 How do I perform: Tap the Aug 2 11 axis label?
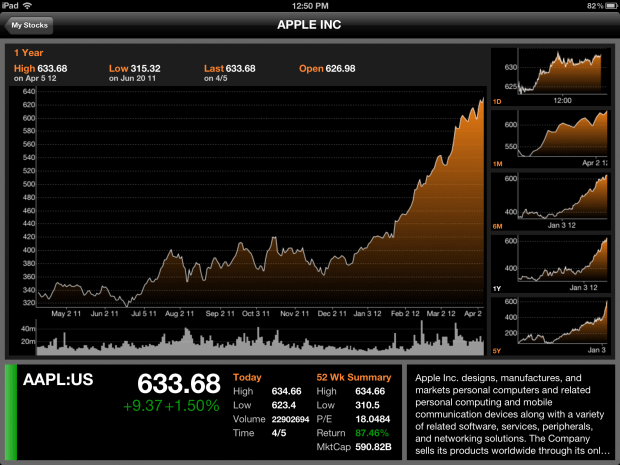(x=180, y=314)
